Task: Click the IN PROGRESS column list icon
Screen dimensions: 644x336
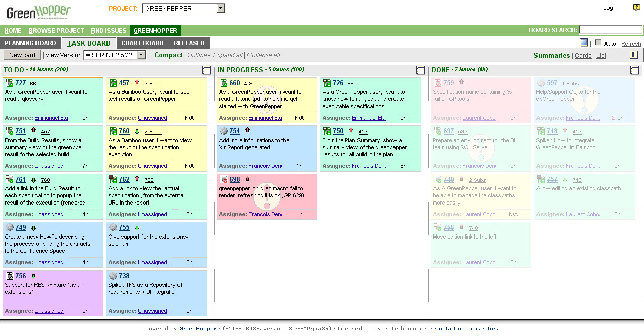Action: point(420,70)
